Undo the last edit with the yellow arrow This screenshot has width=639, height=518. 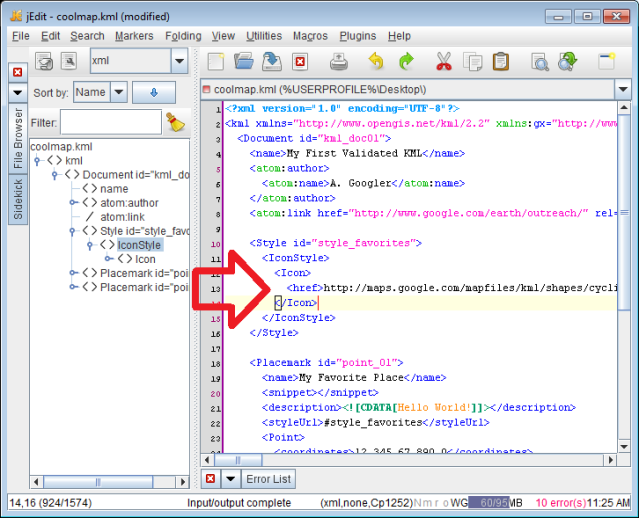376,62
